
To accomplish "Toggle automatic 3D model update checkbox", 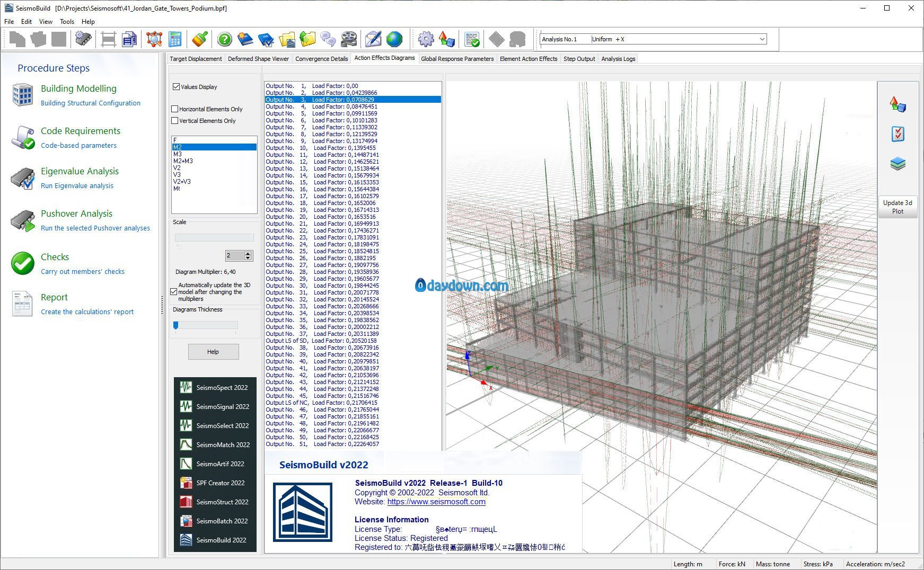I will coord(173,291).
